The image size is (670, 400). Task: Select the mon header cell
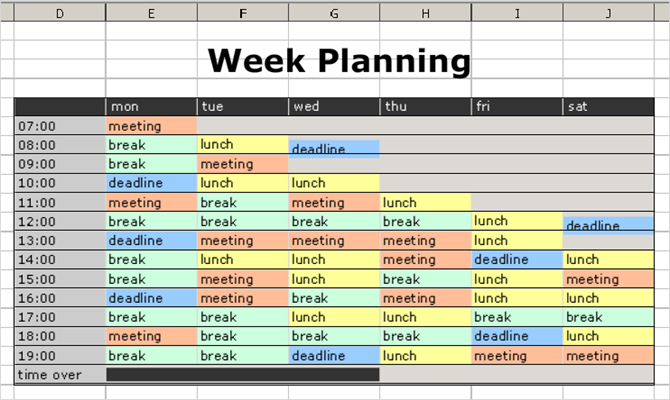(151, 106)
